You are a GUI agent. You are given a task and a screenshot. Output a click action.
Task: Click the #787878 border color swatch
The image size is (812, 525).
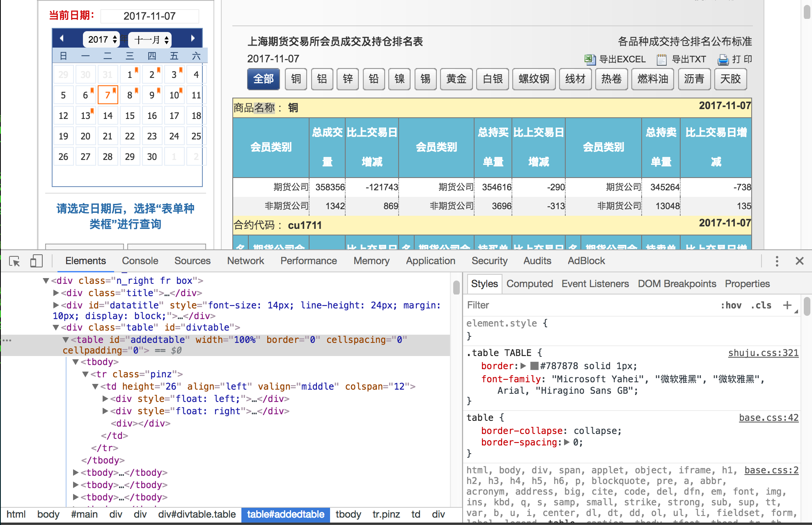(x=534, y=366)
